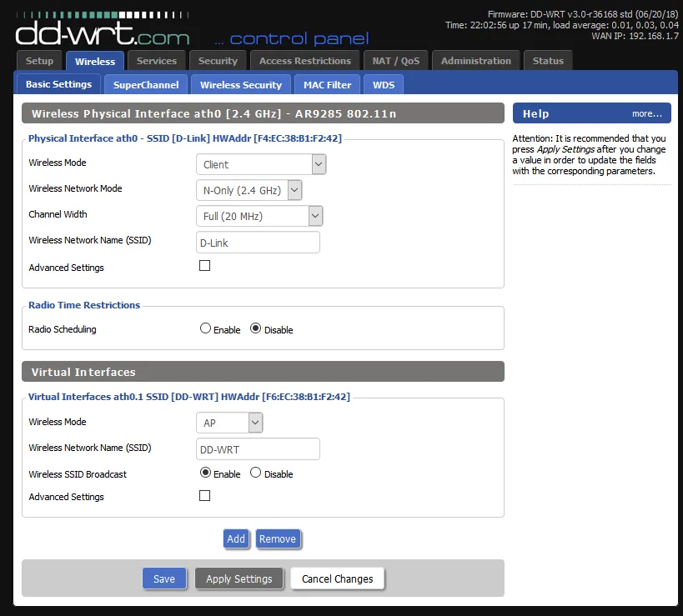Open the MAC Filter tab
683x616 pixels.
pyautogui.click(x=327, y=84)
